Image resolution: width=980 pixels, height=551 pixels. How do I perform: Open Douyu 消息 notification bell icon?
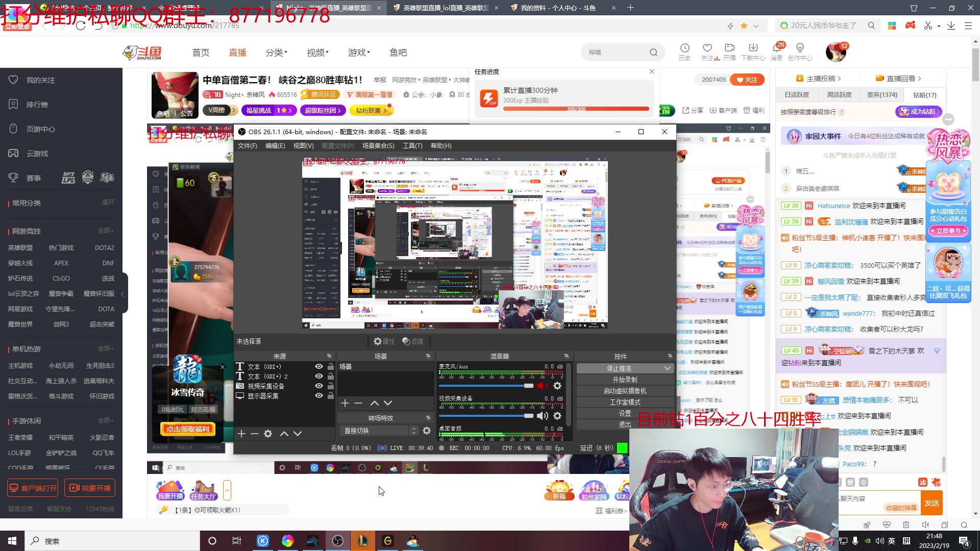(777, 48)
